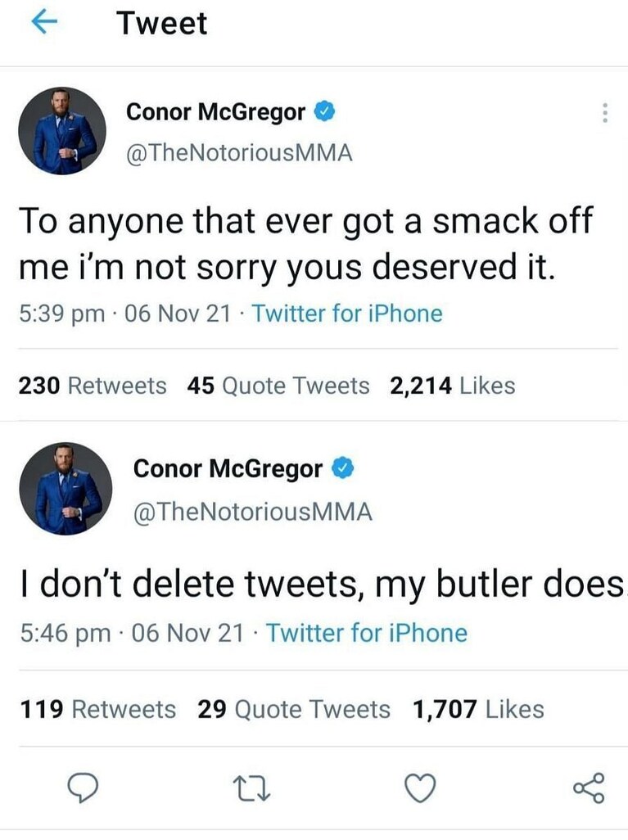Click the verified badge on the first tweet
The image size is (628, 840).
pyautogui.click(x=324, y=111)
